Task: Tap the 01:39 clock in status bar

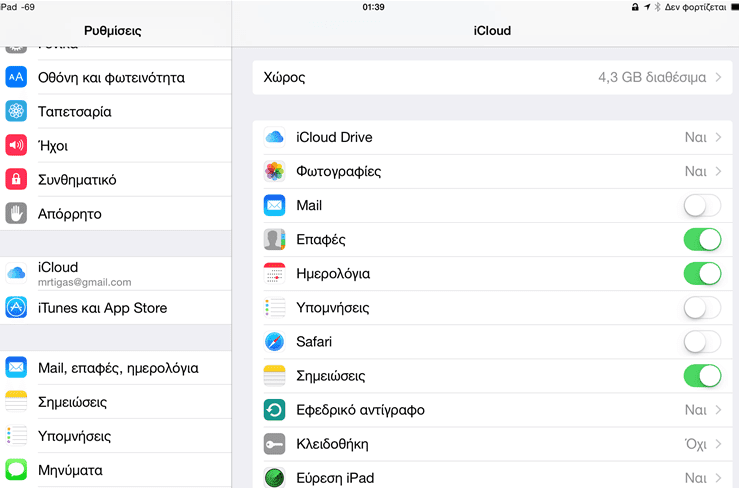Action: coord(373,7)
